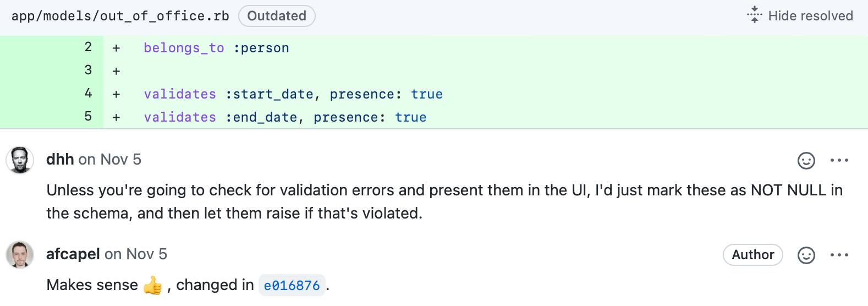
Task: Open dhh's comment timestamp Nov 5
Action: tap(121, 160)
